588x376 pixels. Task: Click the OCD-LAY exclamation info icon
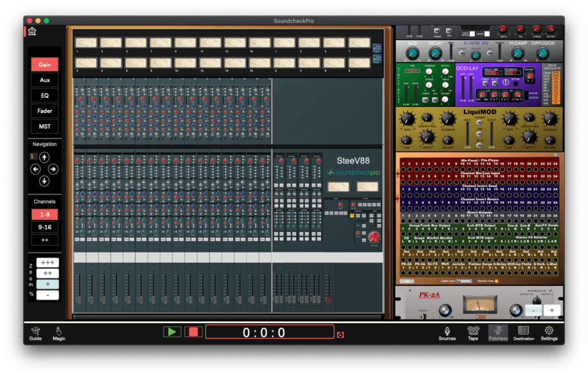pyautogui.click(x=505, y=82)
